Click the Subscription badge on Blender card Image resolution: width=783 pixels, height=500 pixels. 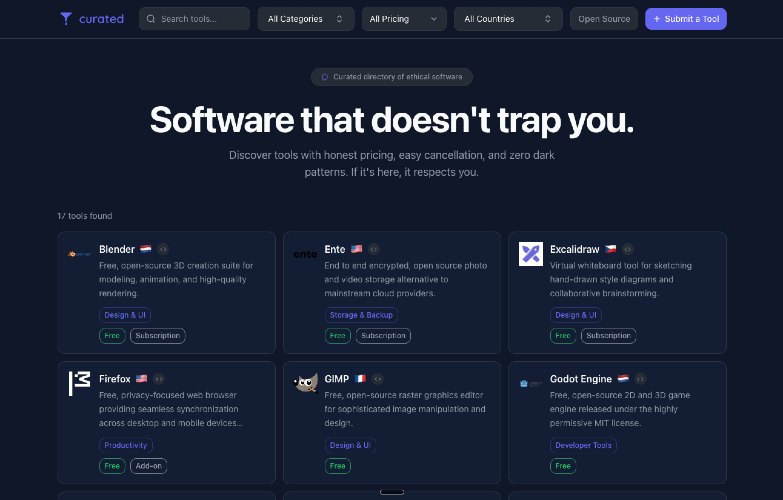coord(158,336)
